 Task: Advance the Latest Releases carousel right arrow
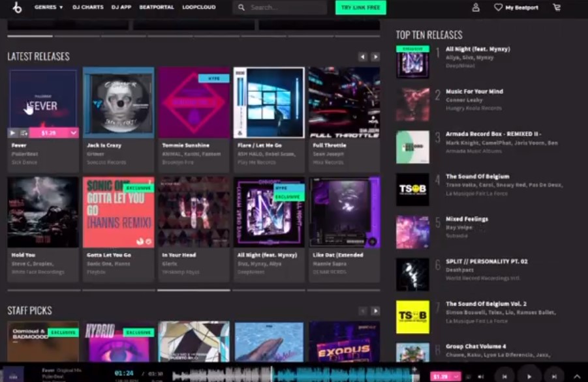[375, 57]
